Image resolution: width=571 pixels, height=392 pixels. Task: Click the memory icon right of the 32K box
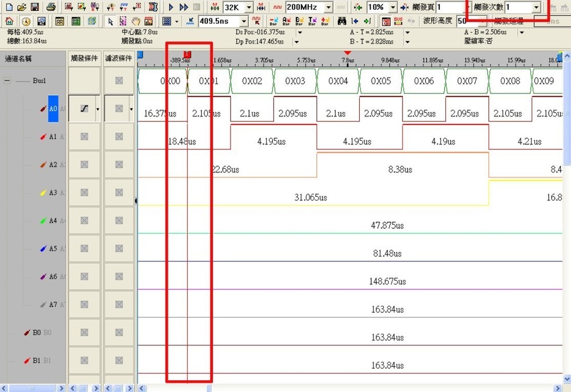(x=261, y=7)
